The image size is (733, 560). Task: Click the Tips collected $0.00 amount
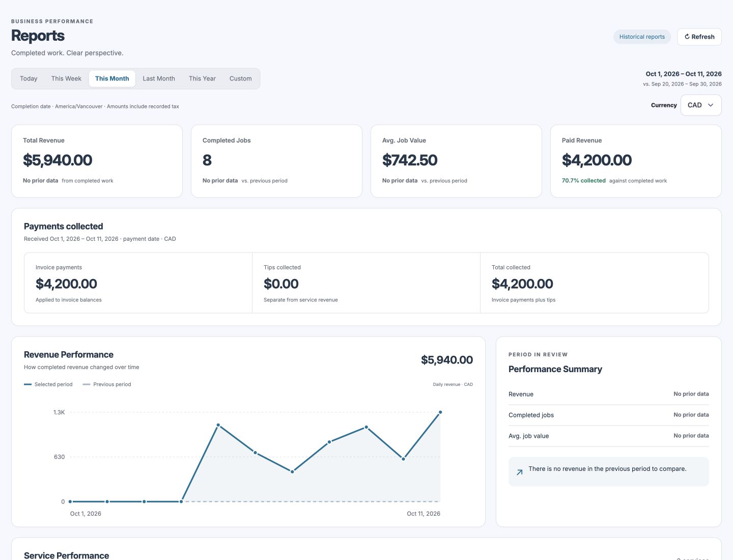[281, 284]
